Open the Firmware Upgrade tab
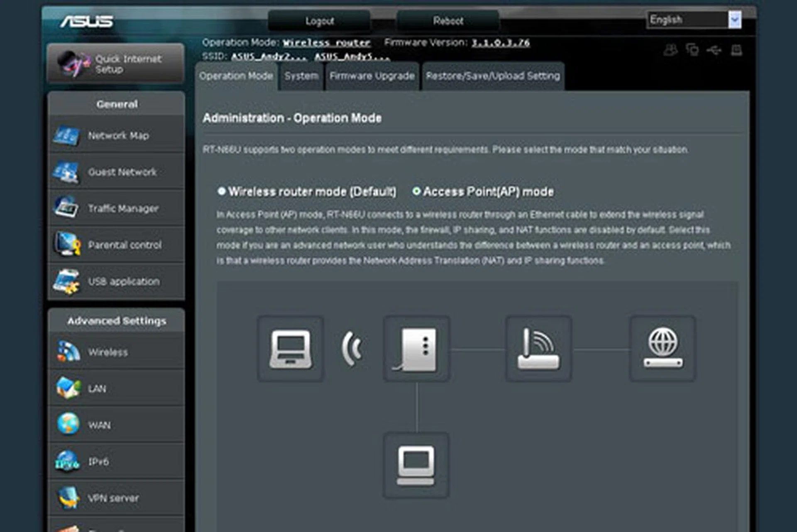Viewport: 797px width, 532px height. (x=372, y=76)
